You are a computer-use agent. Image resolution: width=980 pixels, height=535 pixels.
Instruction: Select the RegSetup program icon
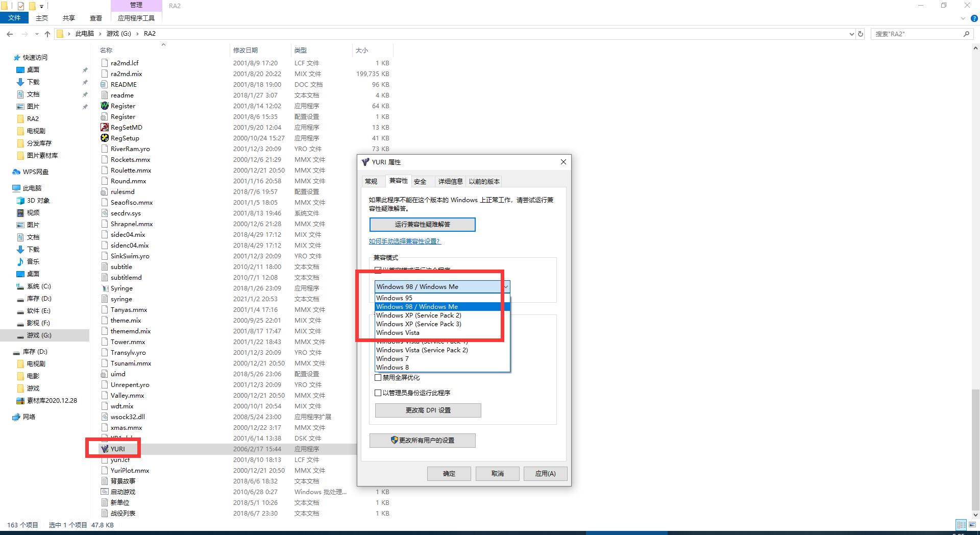pyautogui.click(x=105, y=138)
